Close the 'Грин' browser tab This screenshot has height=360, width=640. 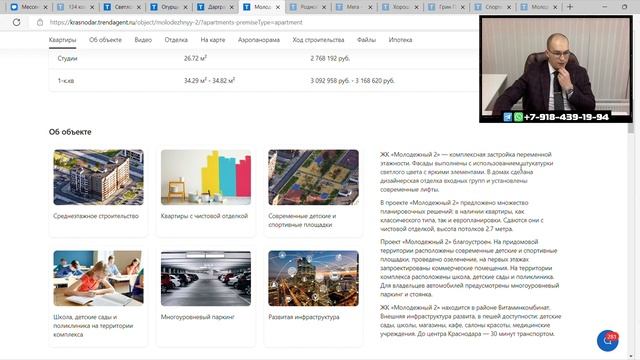pos(463,7)
